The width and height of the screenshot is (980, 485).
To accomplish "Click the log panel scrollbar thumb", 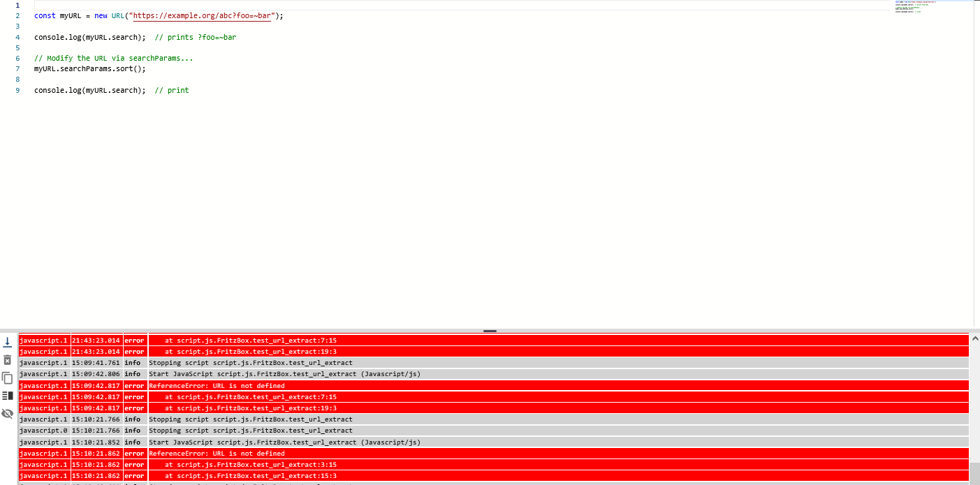I will [974, 472].
